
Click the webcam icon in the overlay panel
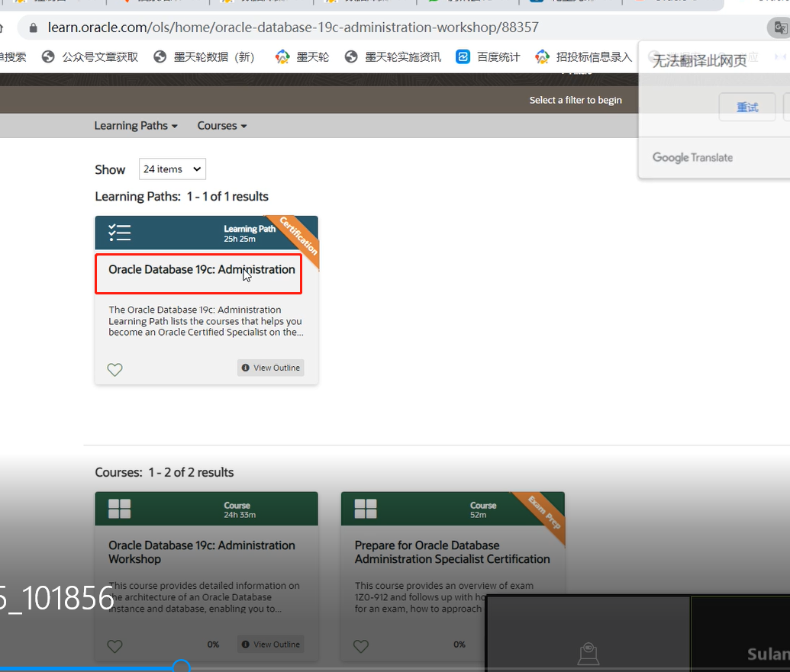tap(588, 654)
